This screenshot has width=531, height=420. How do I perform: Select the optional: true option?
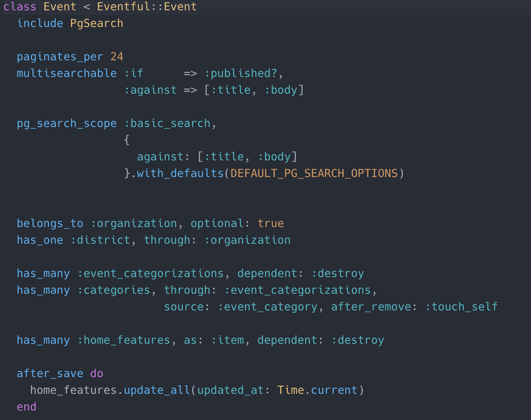click(x=236, y=223)
